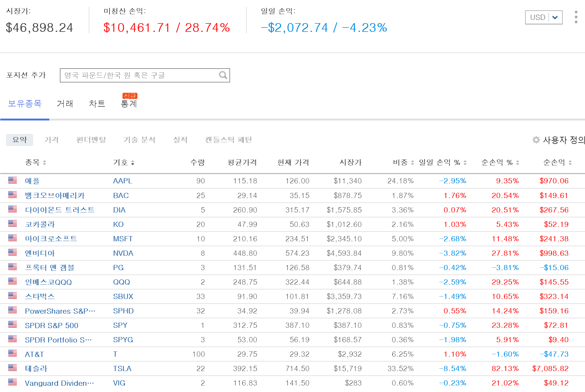Viewport: 585px width, 392px height.
Task: Click the $46,898.24 market value total
Action: click(x=39, y=28)
